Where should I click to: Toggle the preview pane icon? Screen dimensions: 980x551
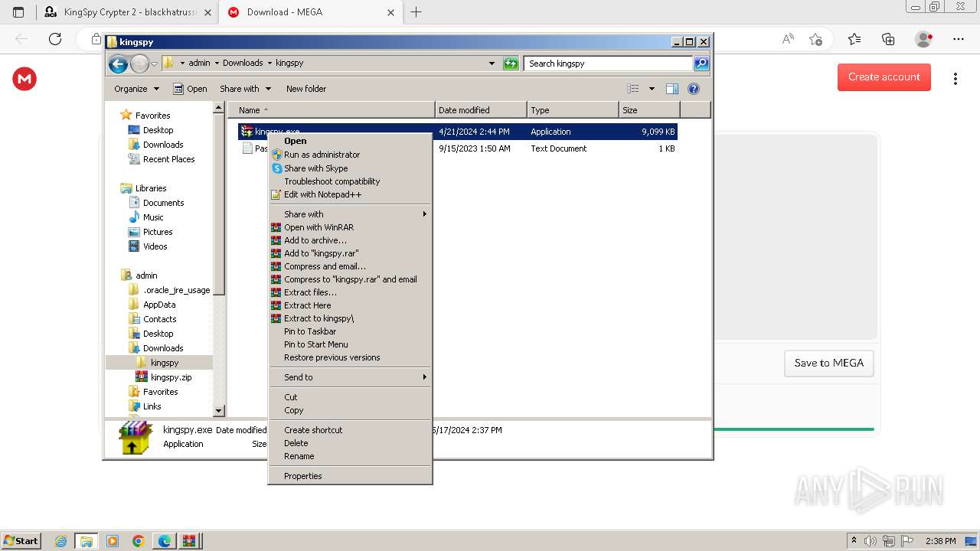click(671, 89)
